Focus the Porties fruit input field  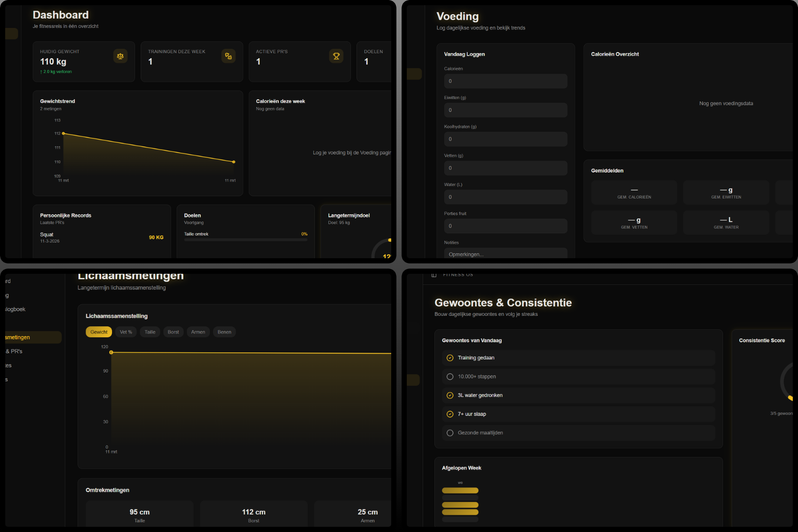(x=506, y=226)
